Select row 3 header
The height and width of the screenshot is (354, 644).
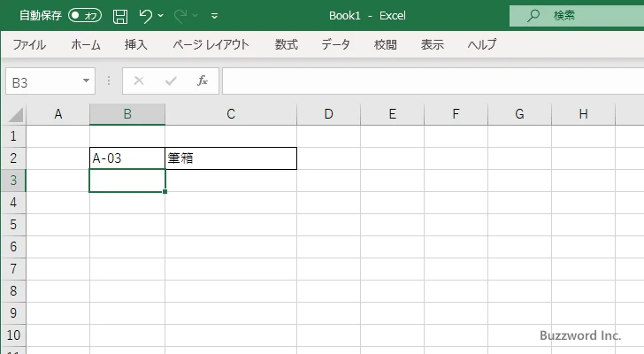point(13,181)
